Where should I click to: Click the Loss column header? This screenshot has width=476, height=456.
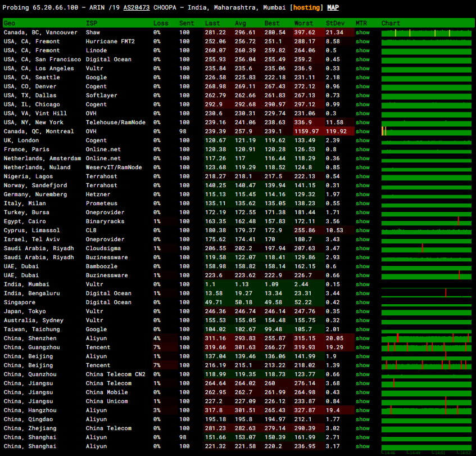[x=161, y=24]
